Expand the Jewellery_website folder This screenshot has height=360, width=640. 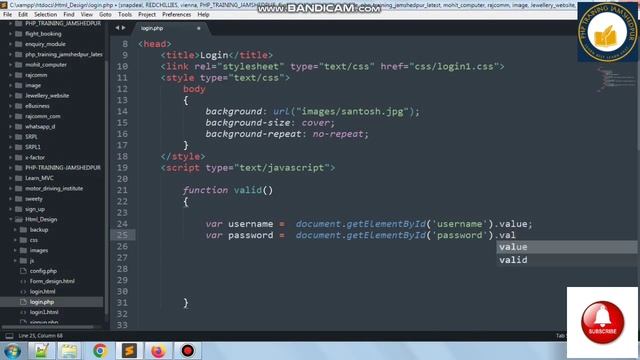coord(11,96)
